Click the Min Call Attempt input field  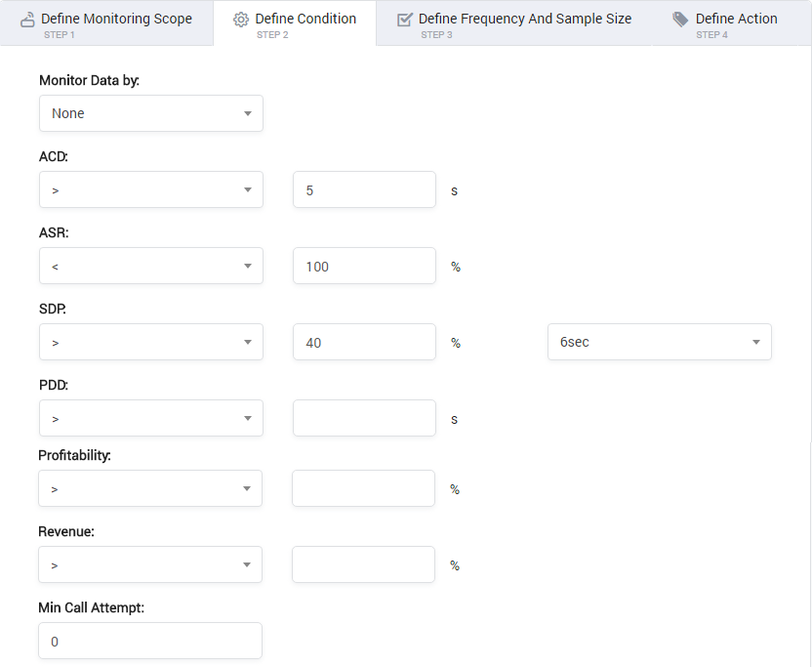tap(150, 641)
